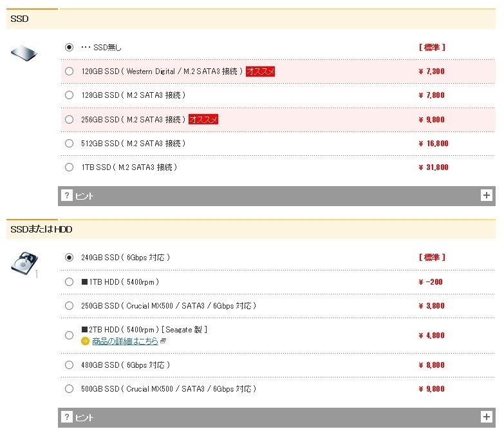
Task: Click the SSDまたはHDD section header
Action: coord(41,229)
